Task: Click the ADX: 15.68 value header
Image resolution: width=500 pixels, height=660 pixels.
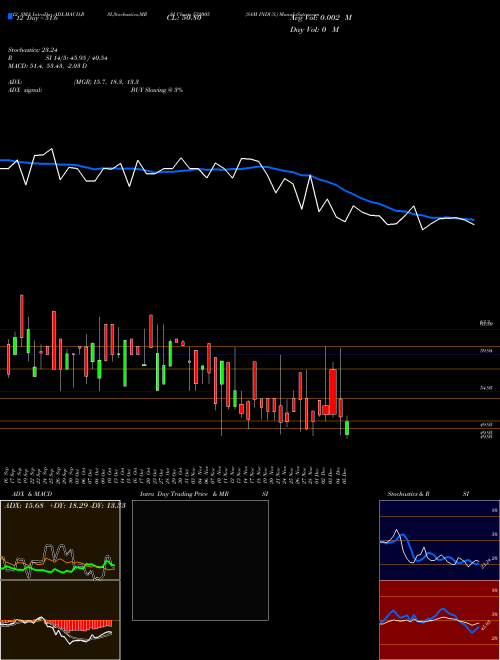Action: [x=24, y=505]
